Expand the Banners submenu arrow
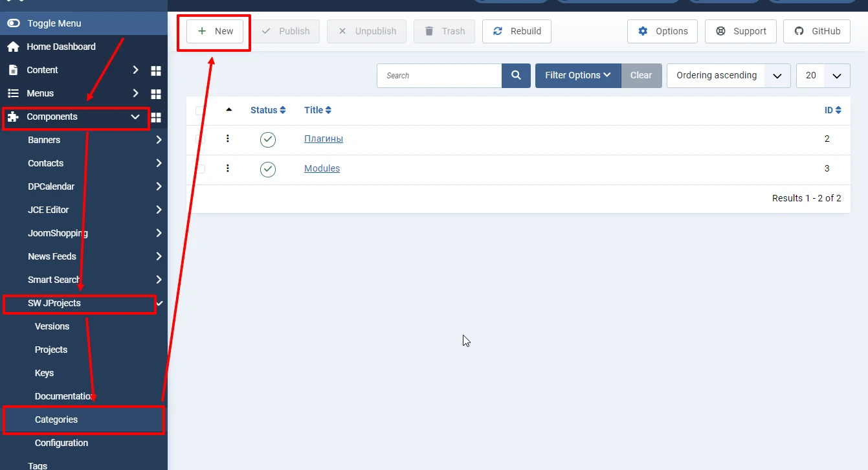This screenshot has height=470, width=868. point(159,140)
